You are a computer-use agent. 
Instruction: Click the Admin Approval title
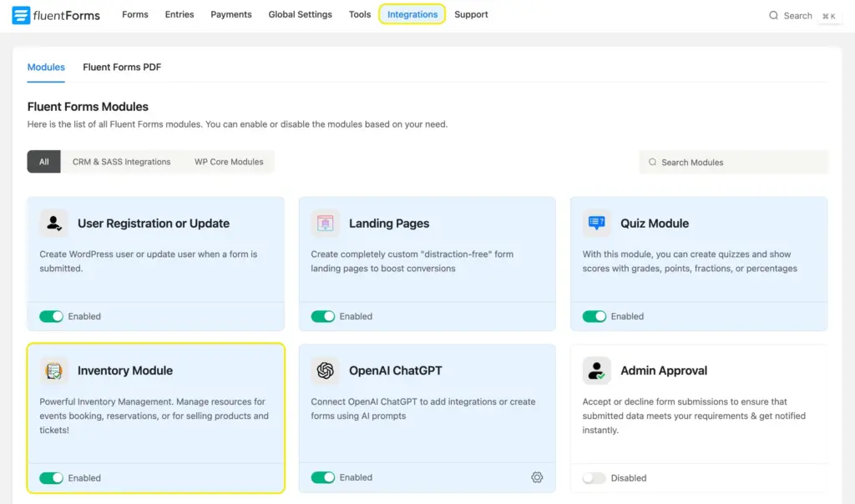pos(664,370)
